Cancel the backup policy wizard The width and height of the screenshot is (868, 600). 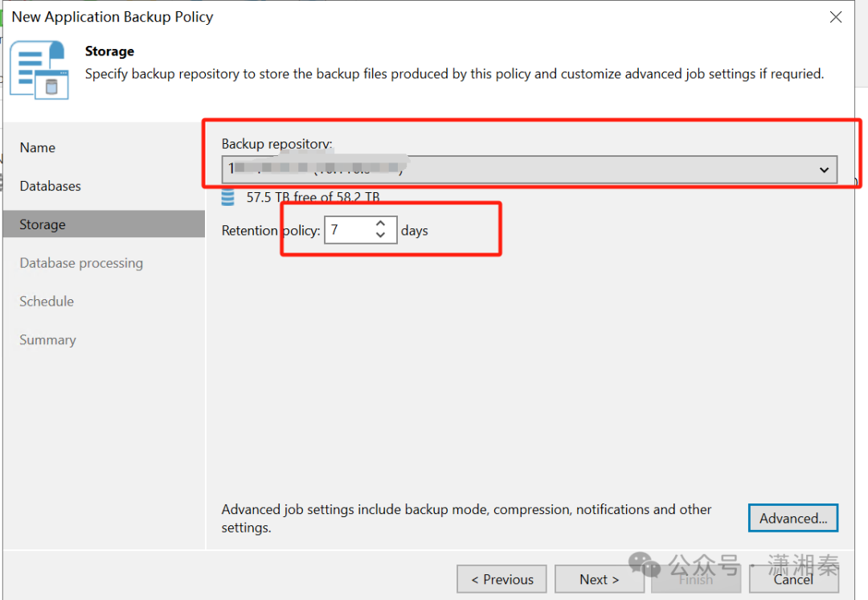(x=794, y=580)
